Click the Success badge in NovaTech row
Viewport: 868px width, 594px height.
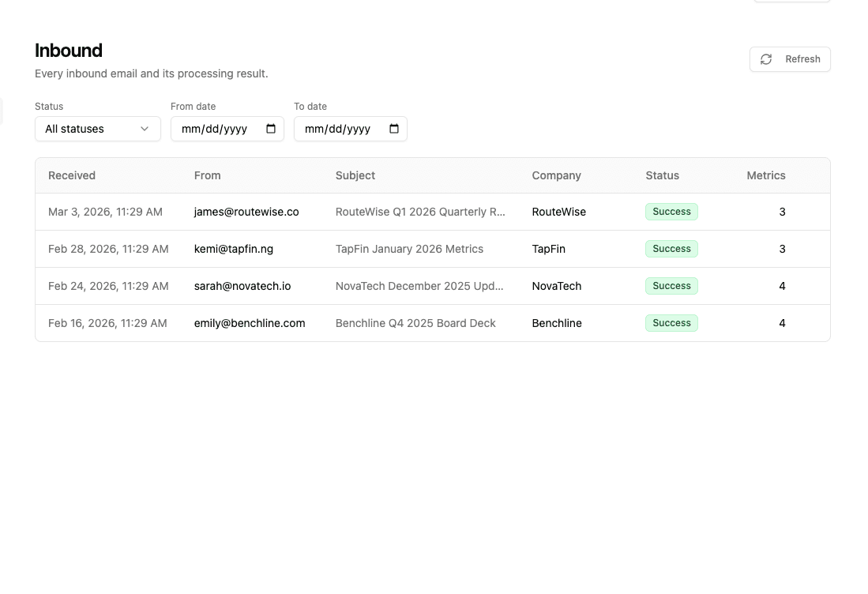point(671,286)
